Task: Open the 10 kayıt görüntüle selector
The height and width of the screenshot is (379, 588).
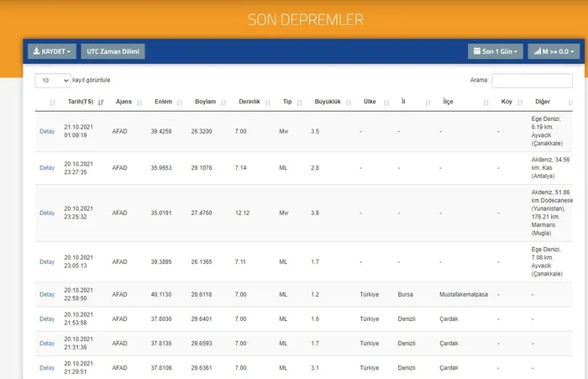Action: click(53, 81)
